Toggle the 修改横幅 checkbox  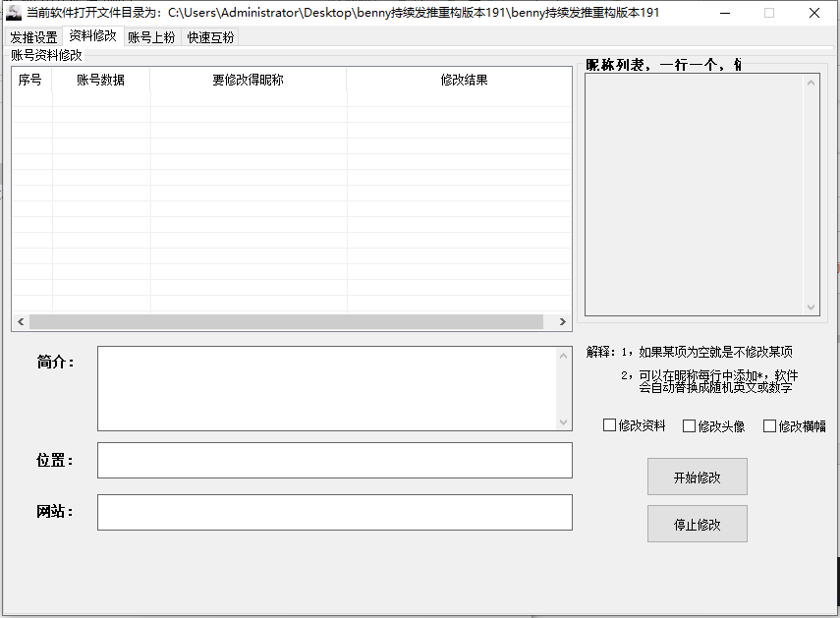pos(769,424)
